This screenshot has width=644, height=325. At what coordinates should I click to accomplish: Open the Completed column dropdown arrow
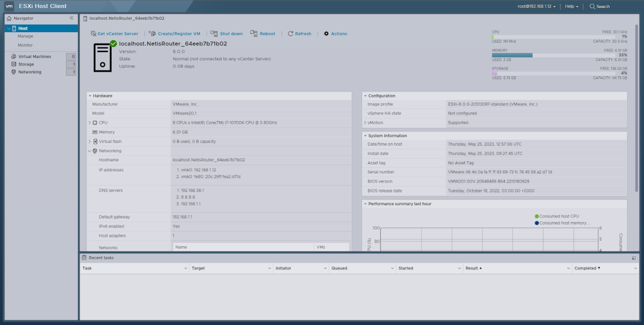(x=636, y=268)
